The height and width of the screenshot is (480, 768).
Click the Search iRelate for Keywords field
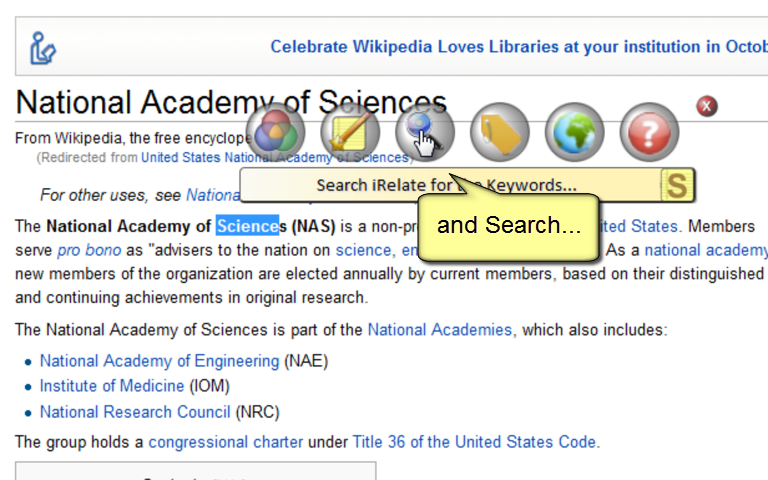(x=451, y=185)
